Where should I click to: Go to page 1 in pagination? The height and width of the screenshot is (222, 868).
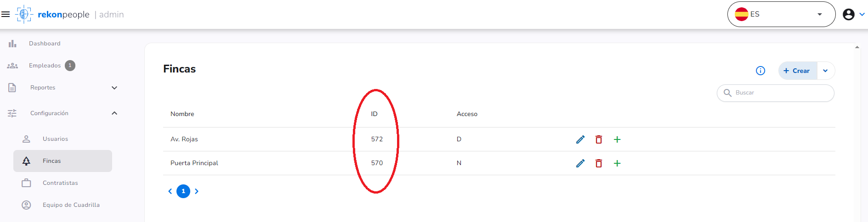tap(183, 191)
